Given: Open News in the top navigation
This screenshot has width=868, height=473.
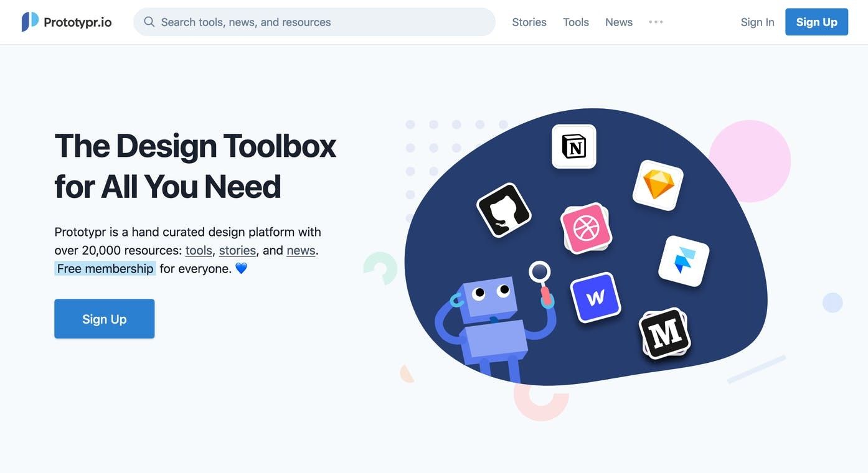Looking at the screenshot, I should coord(619,22).
